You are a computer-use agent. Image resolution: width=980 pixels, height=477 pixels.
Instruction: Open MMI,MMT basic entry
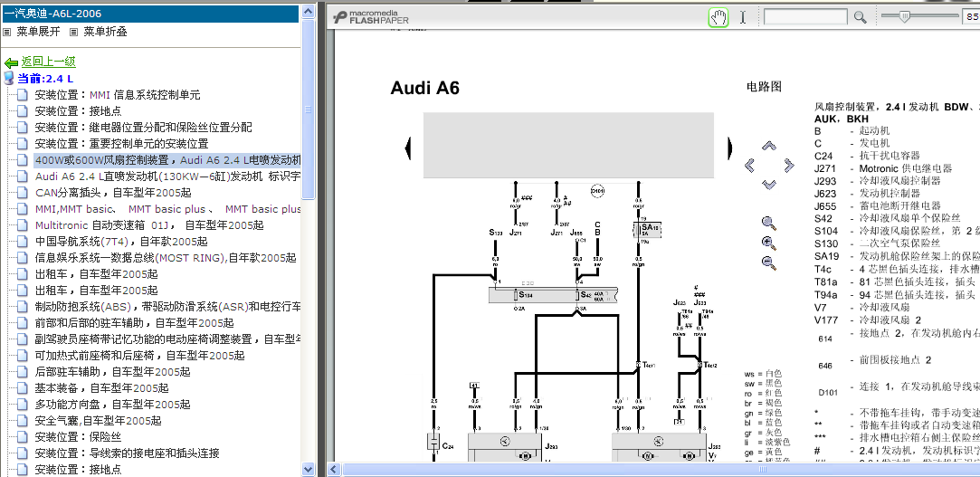[167, 209]
